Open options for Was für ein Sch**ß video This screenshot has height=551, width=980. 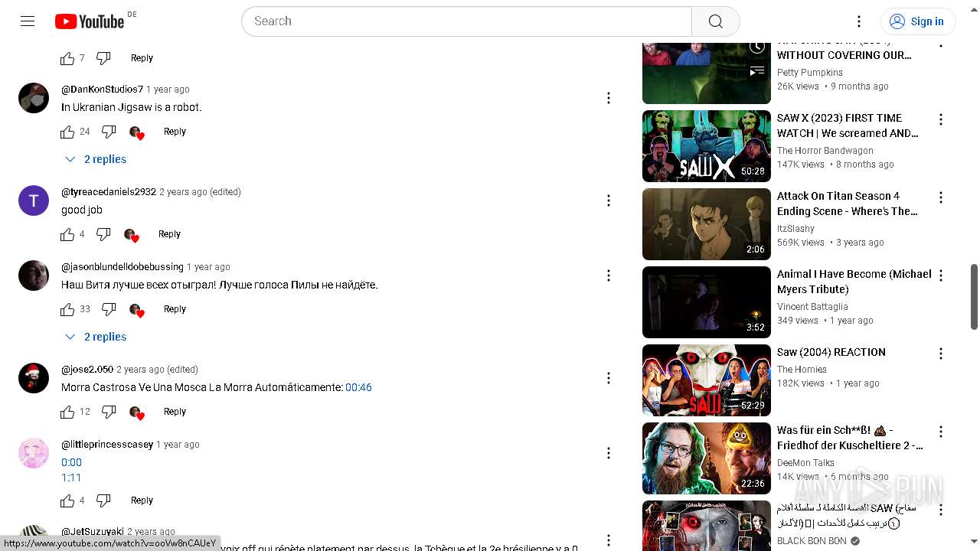941,432
